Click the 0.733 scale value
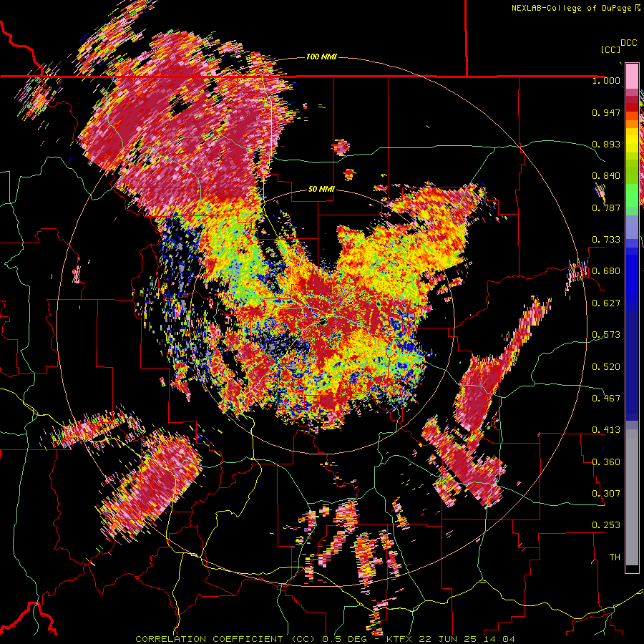The image size is (644, 644). [x=606, y=240]
